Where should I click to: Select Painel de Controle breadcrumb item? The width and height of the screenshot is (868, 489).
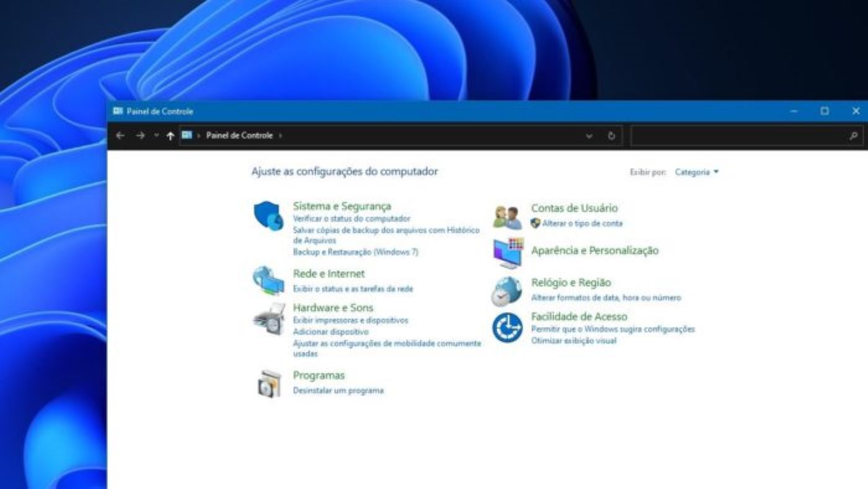tap(239, 135)
